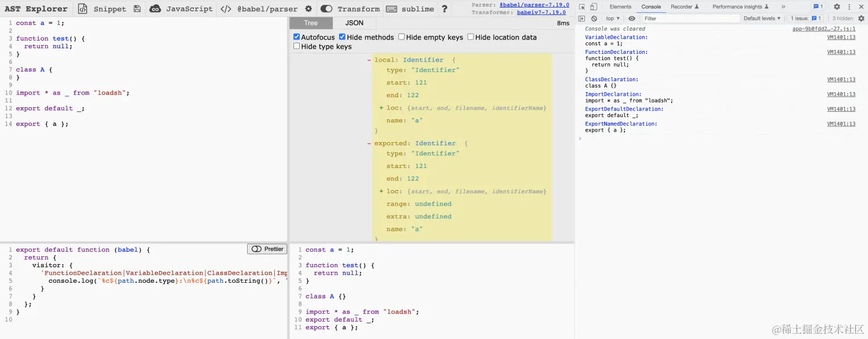Open app-9b0fdd2 source file link
This screenshot has height=339, width=868.
pos(823,28)
